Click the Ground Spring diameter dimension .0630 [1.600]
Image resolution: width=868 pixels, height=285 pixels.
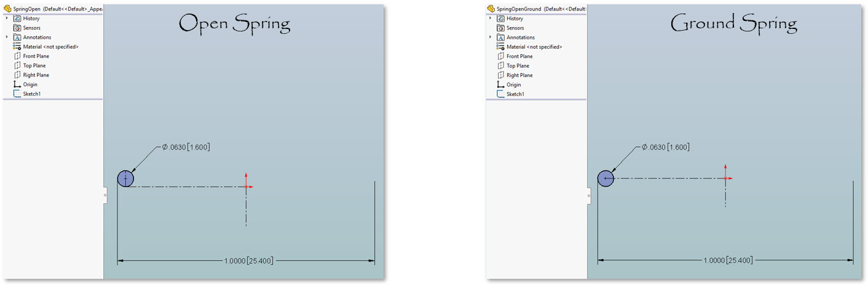coord(665,147)
